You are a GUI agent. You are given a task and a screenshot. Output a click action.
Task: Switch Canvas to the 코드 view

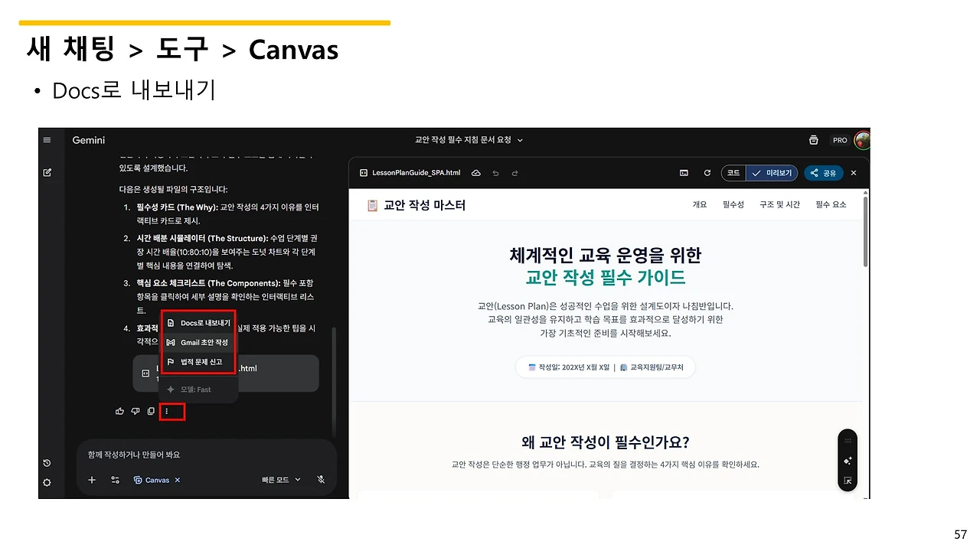(x=733, y=173)
